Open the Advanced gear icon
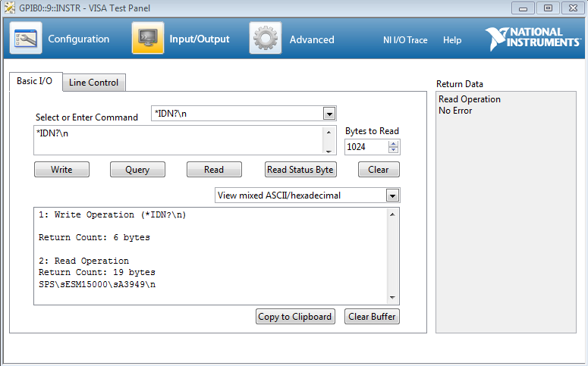 (x=266, y=38)
